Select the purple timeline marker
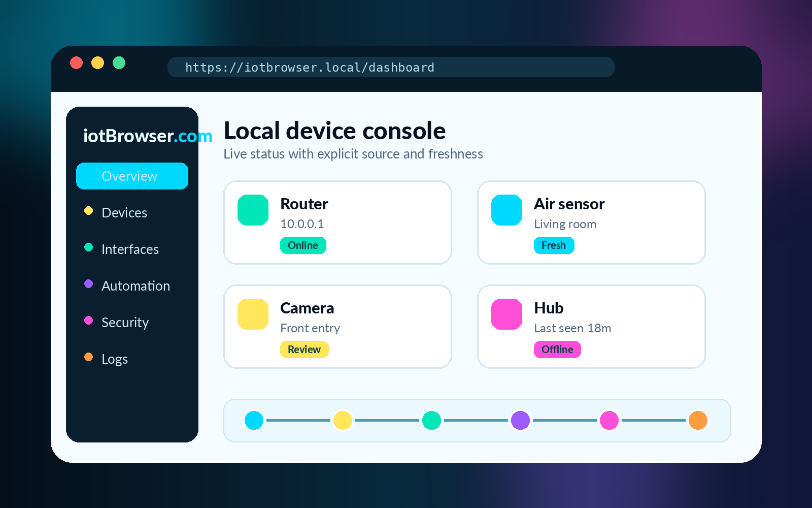Screen dimensions: 812x508 520,420
